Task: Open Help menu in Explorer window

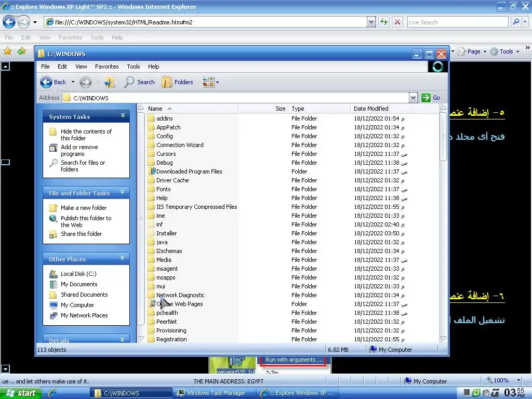Action: [153, 66]
